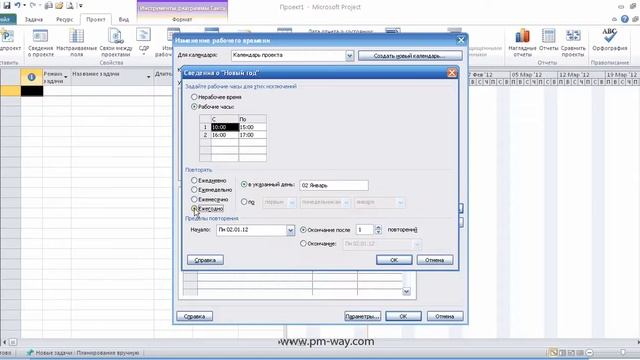Click the Undo arrow icon
Screen dimensions: 640x360
[x=18, y=5]
